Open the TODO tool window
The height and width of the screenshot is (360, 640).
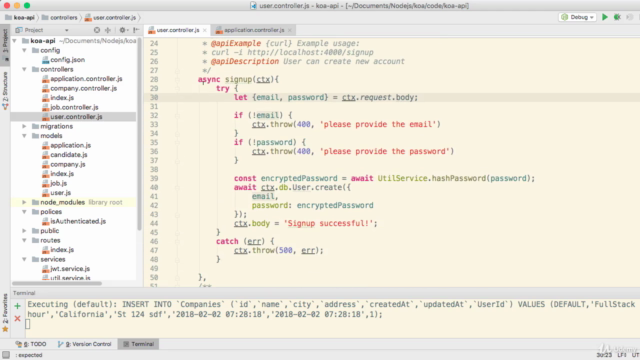coord(31,344)
